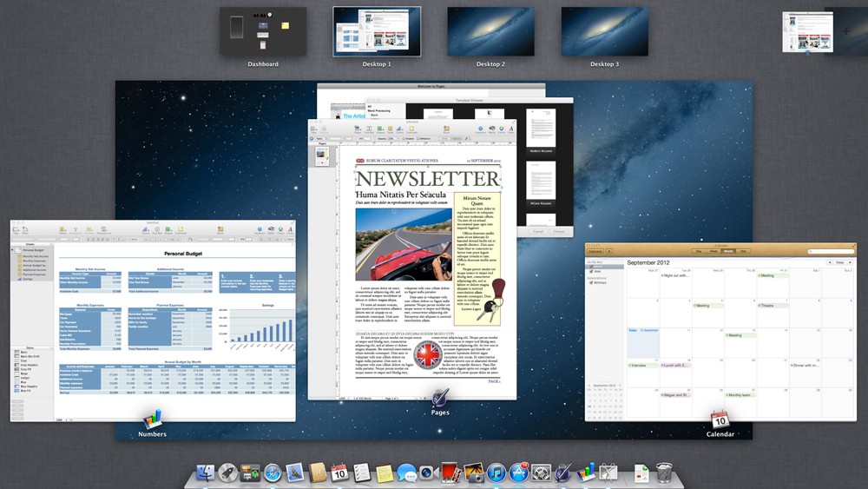Open Finder from the Dock
The width and height of the screenshot is (868, 489).
206,473
